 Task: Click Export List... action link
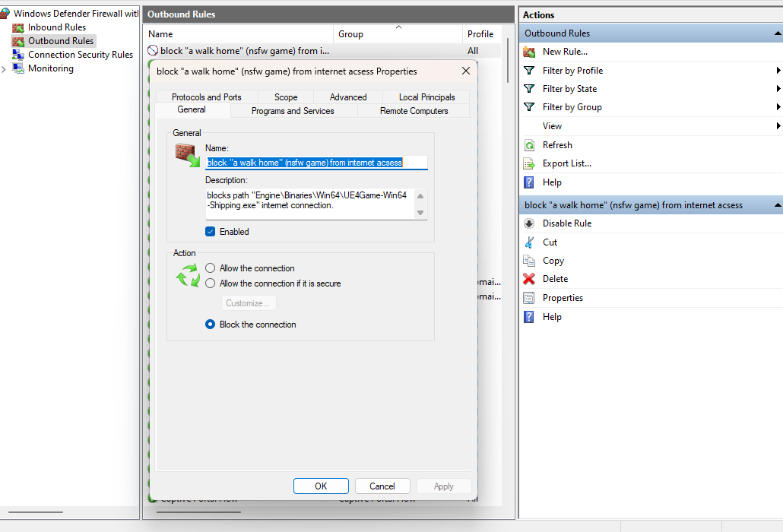coord(567,163)
